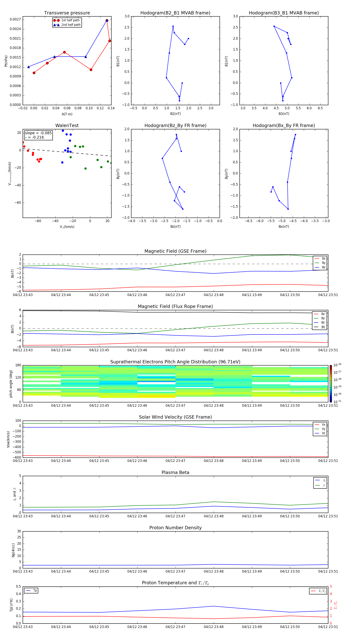Select the '1st half path' legend entry
The height and width of the screenshot is (644, 351).
click(x=67, y=20)
